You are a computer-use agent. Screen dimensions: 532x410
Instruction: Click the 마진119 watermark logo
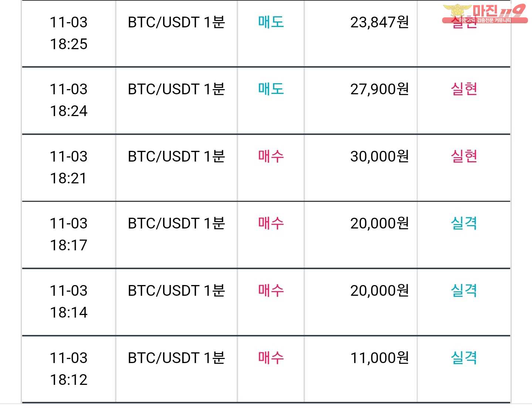[485, 14]
